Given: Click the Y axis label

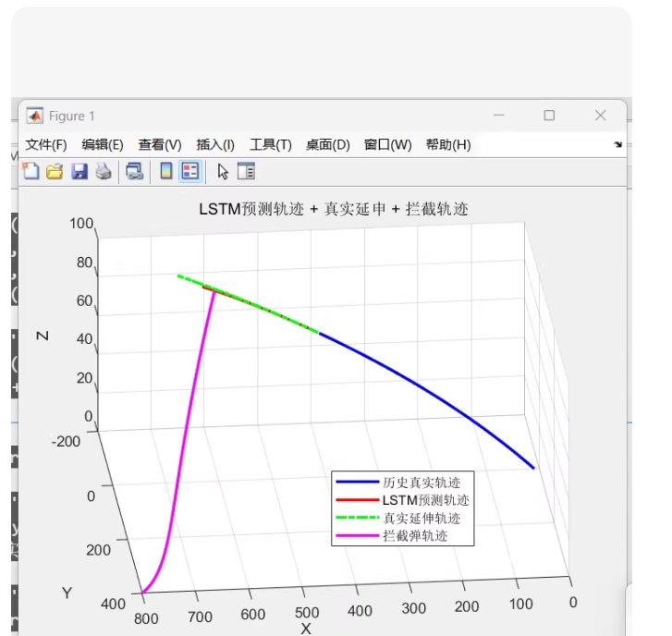Looking at the screenshot, I should click(67, 593).
